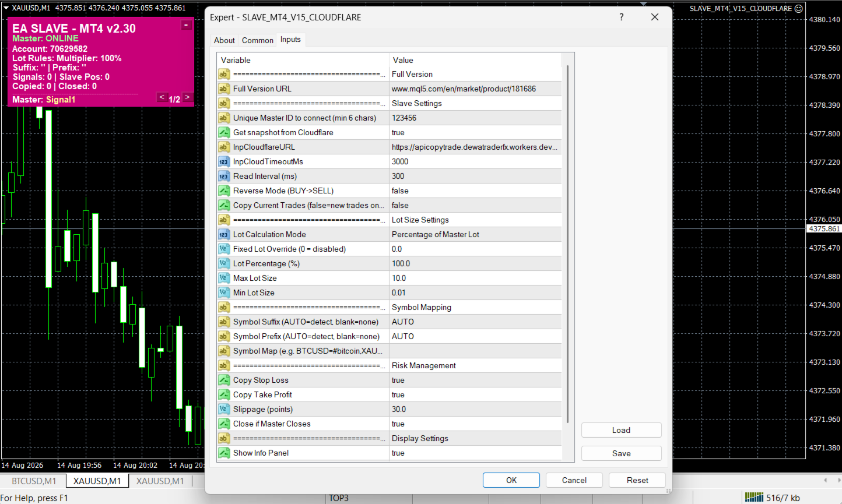This screenshot has width=842, height=504.
Task: Open Copy Current Trades value false
Action: pyautogui.click(x=475, y=205)
